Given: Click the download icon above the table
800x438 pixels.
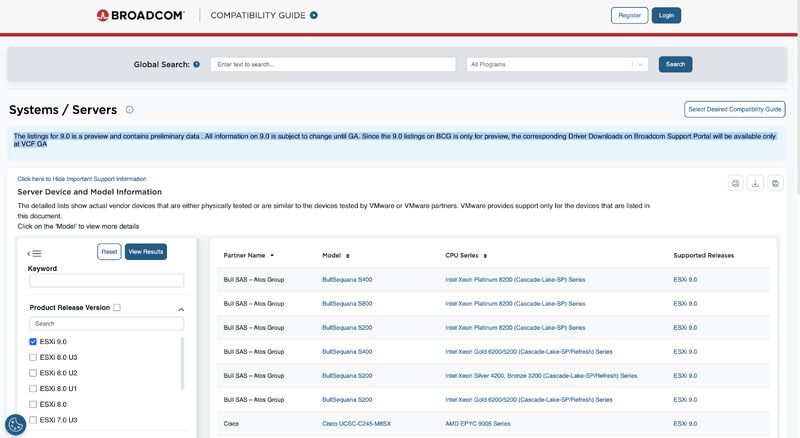Looking at the screenshot, I should coord(756,183).
